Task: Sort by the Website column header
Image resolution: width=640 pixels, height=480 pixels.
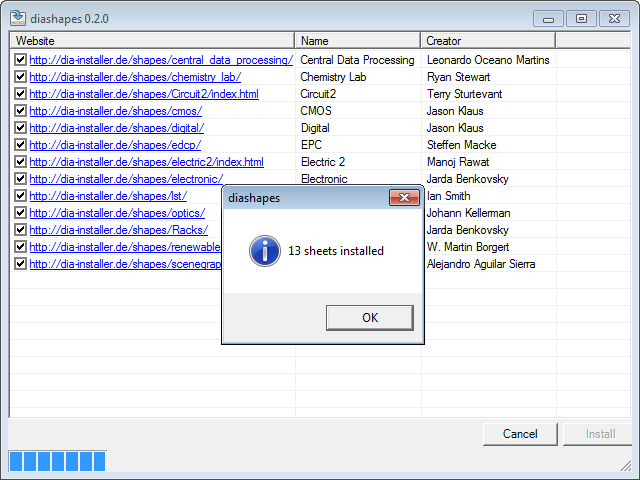Action: coord(152,41)
